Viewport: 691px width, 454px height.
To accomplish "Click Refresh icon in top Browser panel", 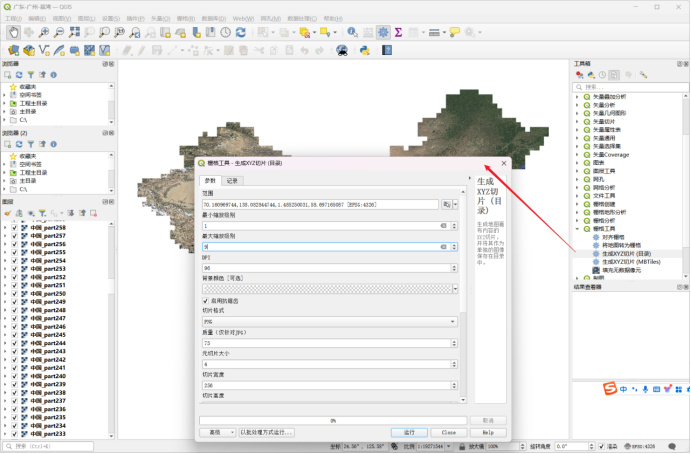I will (19, 75).
